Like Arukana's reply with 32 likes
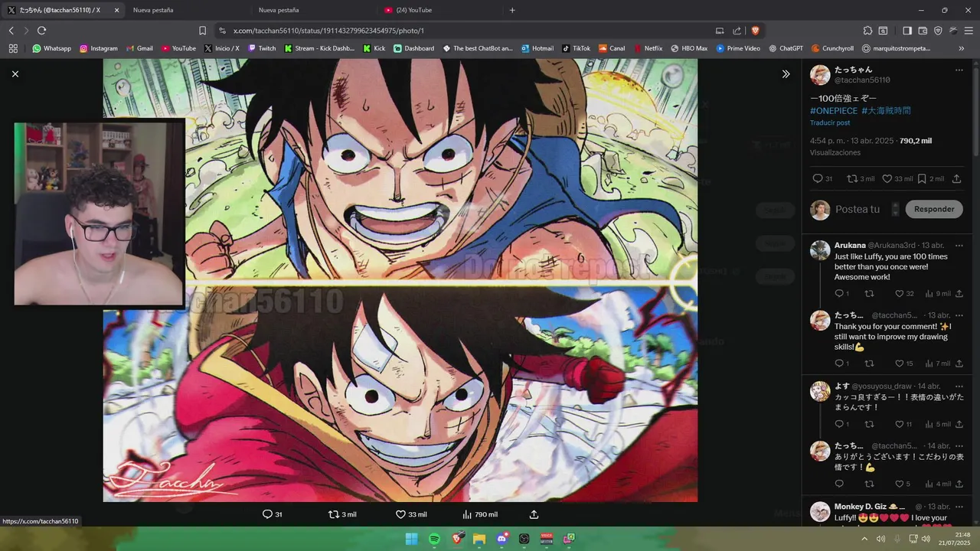The image size is (980, 551). (900, 293)
